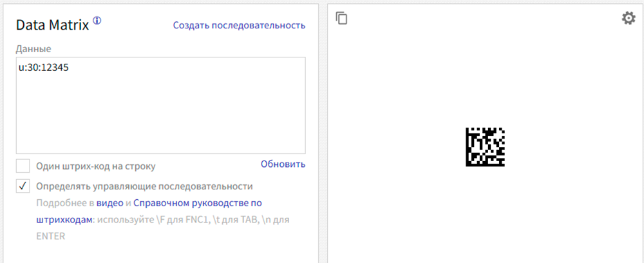
Task: Click the 'Данные' field label
Action: tap(33, 49)
